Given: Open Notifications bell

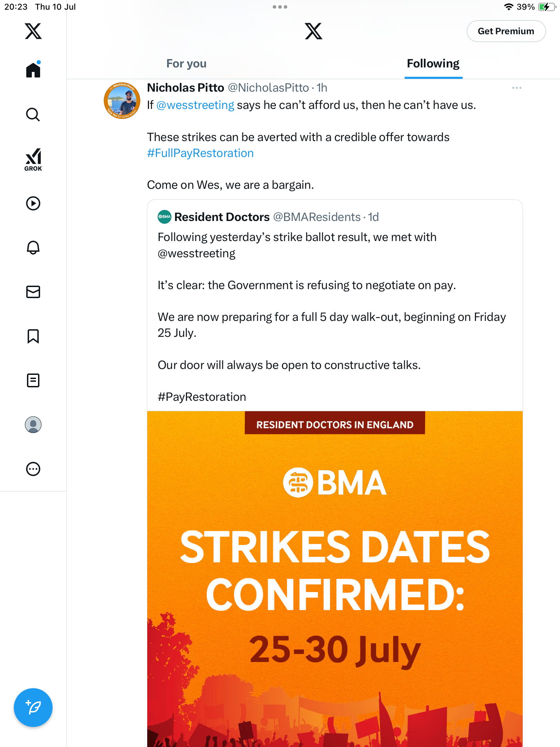Looking at the screenshot, I should pos(33,248).
